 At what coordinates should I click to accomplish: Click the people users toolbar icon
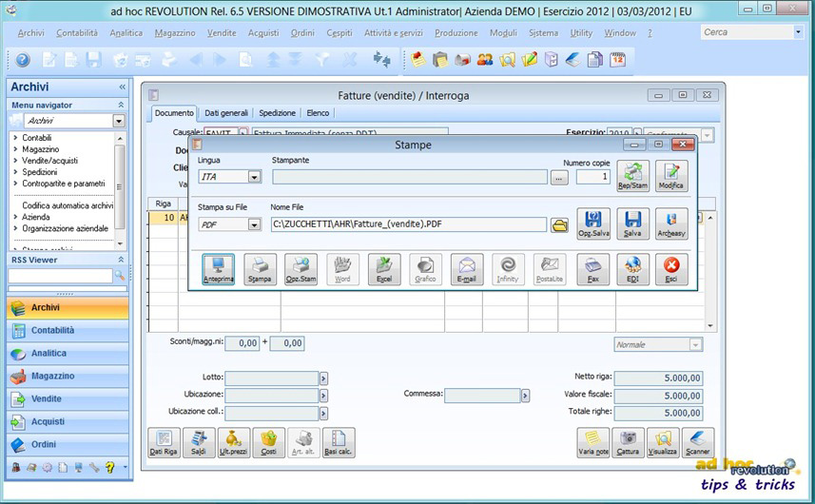click(485, 60)
